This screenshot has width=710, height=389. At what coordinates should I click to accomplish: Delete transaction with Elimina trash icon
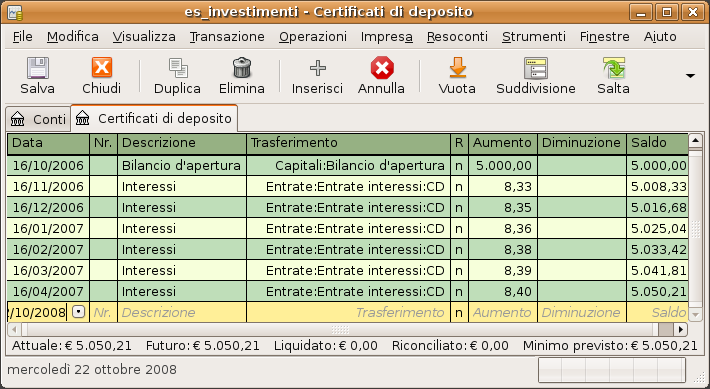click(242, 68)
